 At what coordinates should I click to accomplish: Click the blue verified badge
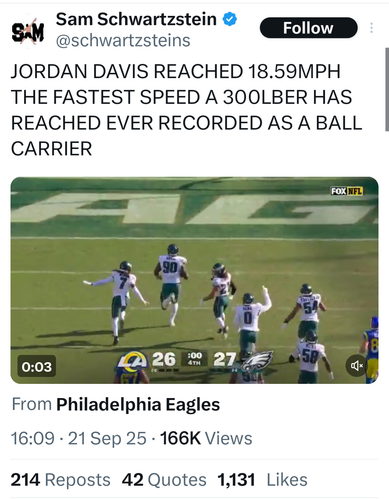pos(230,19)
